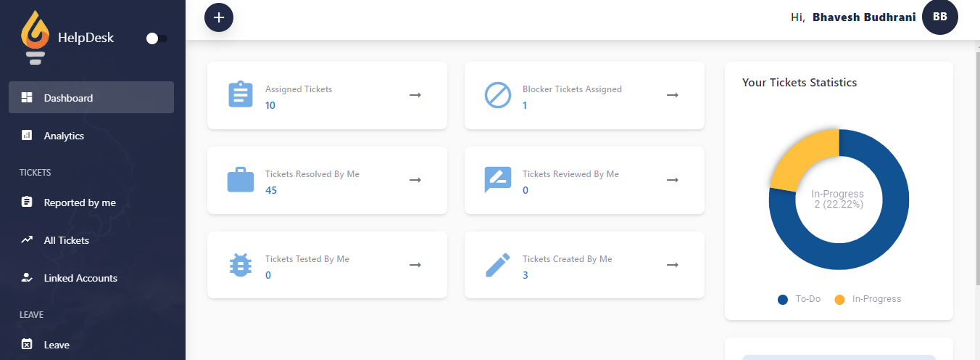Screen dimensions: 980x360
Task: Click the Tickets Resolved briefcase icon
Action: [x=241, y=180]
